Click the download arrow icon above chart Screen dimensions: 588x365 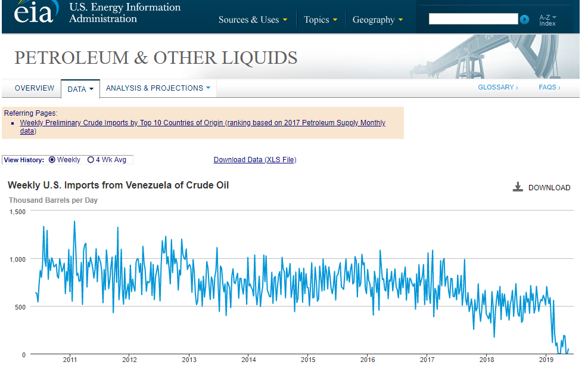coord(517,187)
